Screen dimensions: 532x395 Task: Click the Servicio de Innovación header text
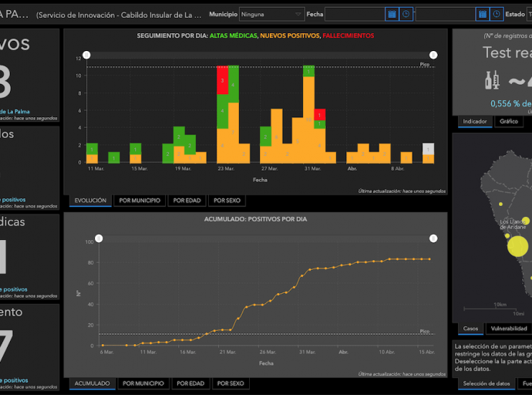(119, 15)
